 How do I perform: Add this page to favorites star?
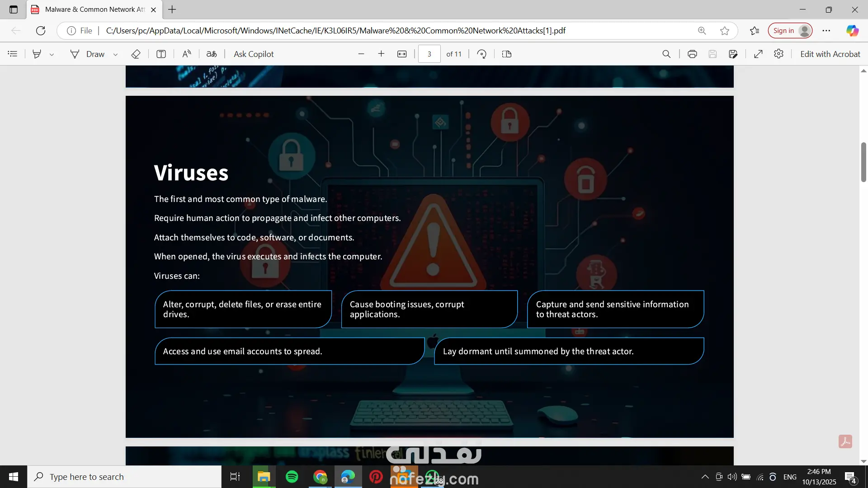pyautogui.click(x=725, y=31)
